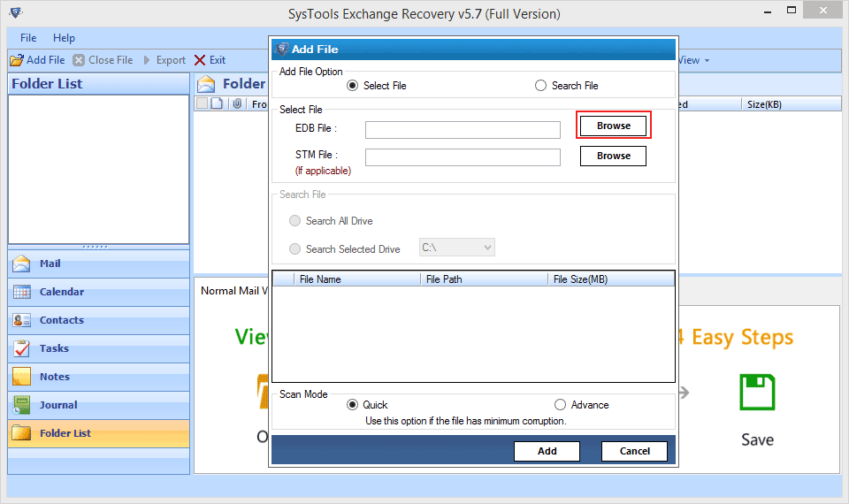Click the red Exit X icon
The width and height of the screenshot is (849, 504).
tap(200, 60)
